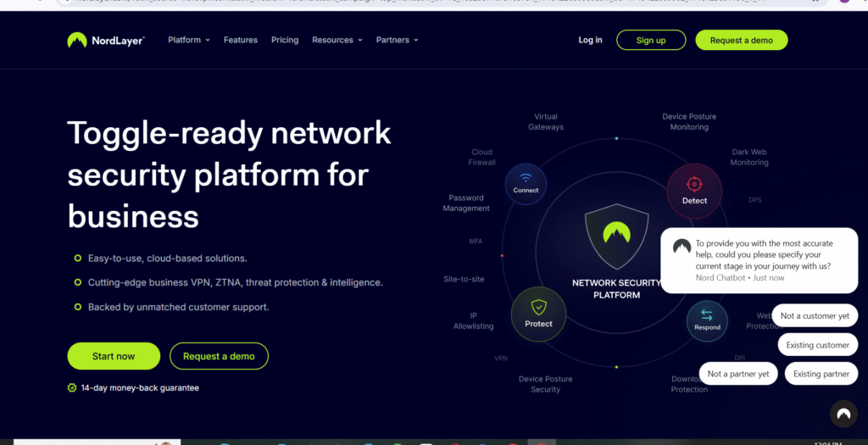Click the Password Management label
Image resolution: width=868 pixels, height=445 pixels.
(x=466, y=203)
